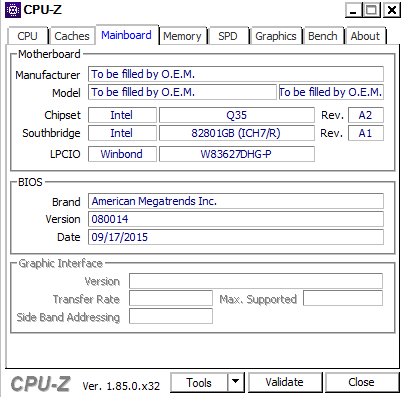Image resolution: width=403 pixels, height=397 pixels.
Task: Minimize the CPU-Z window
Action: point(354,10)
